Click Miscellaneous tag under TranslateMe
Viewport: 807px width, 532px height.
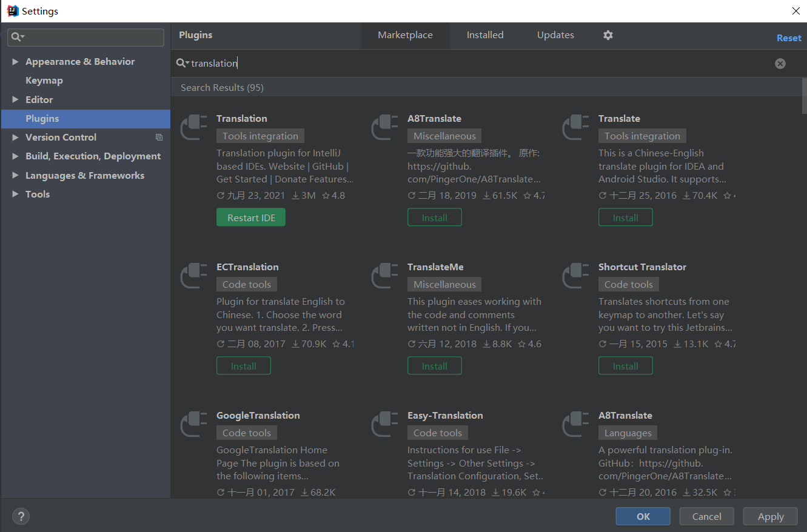444,285
